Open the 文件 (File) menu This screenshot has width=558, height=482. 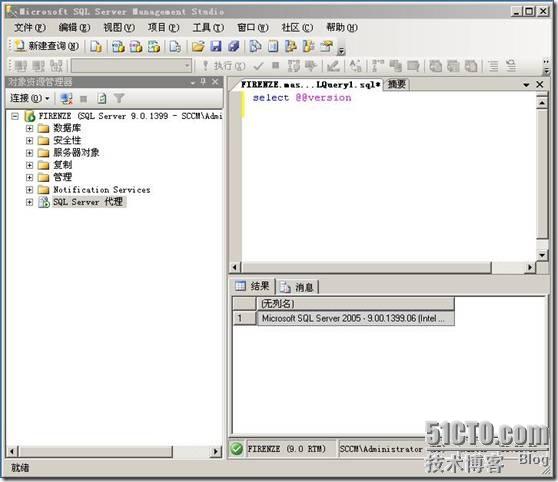[30, 27]
